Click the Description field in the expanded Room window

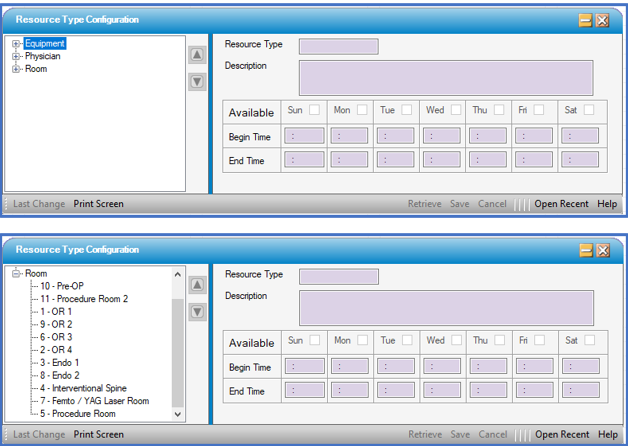click(x=445, y=308)
